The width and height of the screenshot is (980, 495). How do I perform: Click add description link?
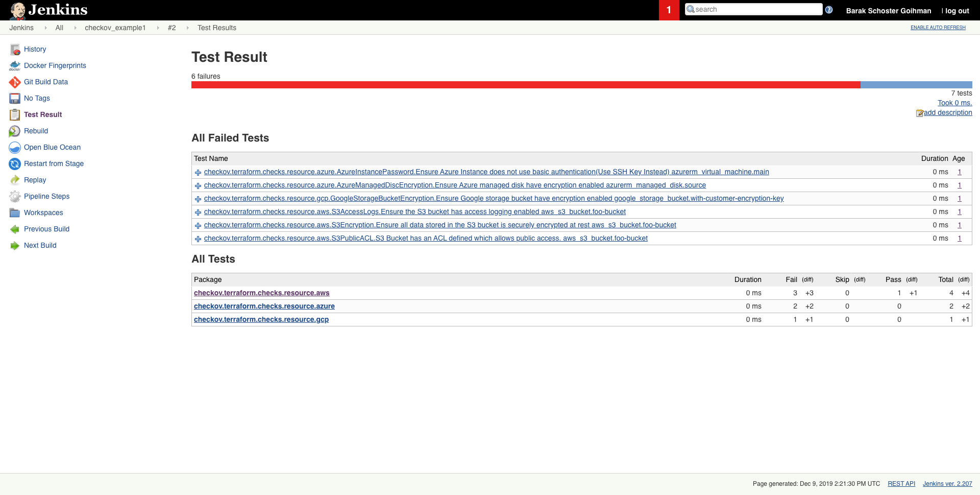947,112
